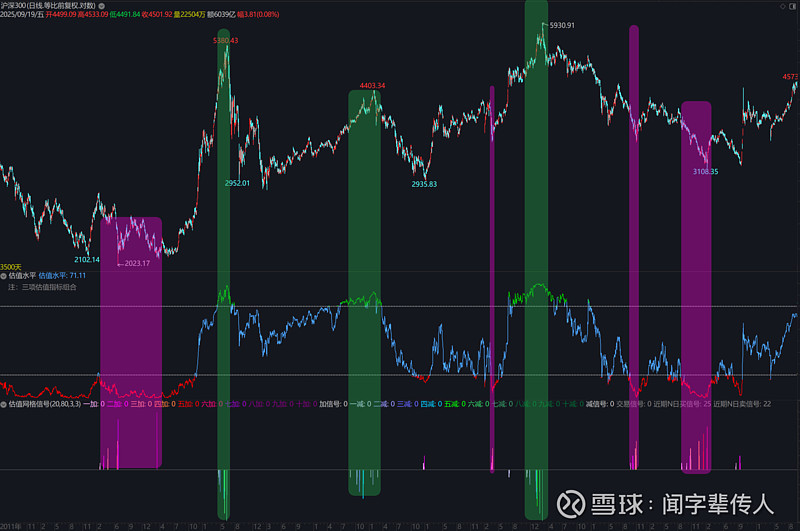Click the 一加: 0 signal readout
The width and height of the screenshot is (800, 531).
[x=94, y=404]
